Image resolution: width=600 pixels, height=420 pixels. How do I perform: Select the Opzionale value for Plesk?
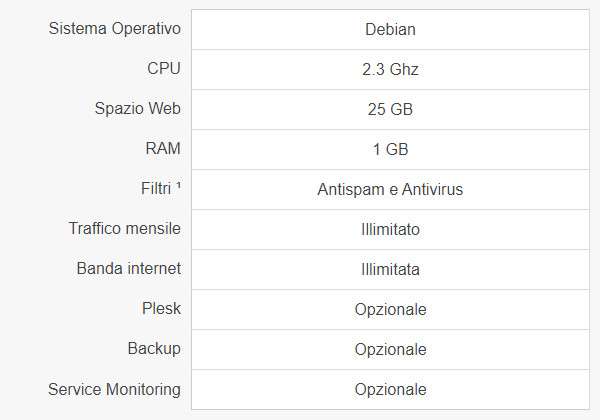click(x=390, y=309)
